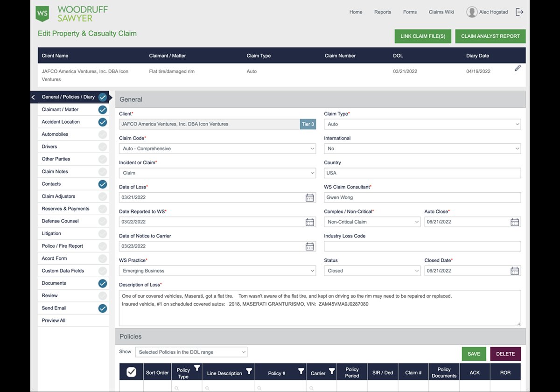Go to Home in top navigation

pos(356,12)
